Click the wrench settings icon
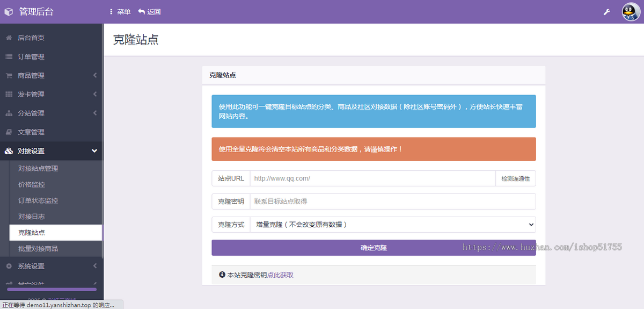The height and width of the screenshot is (309, 644). pos(607,12)
